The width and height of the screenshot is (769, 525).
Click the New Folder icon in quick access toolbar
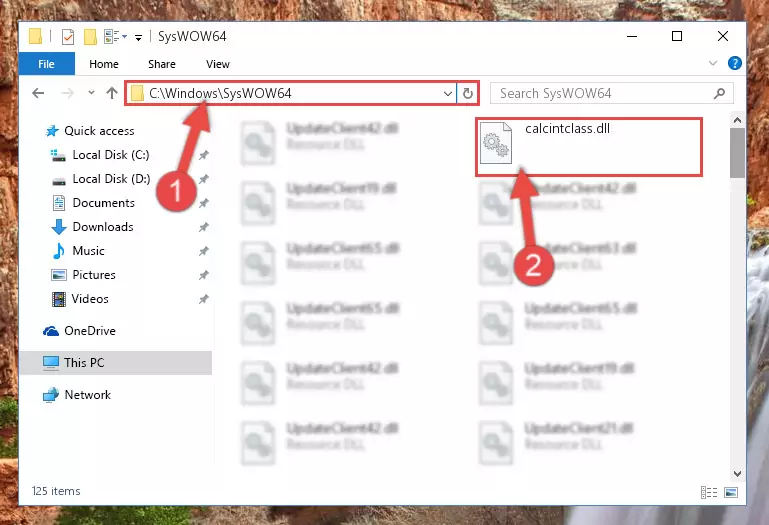click(90, 37)
